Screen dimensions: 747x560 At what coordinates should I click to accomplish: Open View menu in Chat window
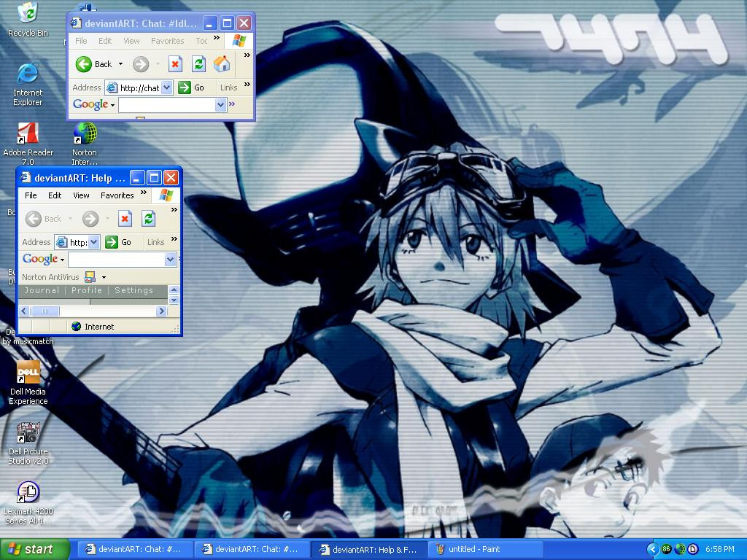(131, 41)
